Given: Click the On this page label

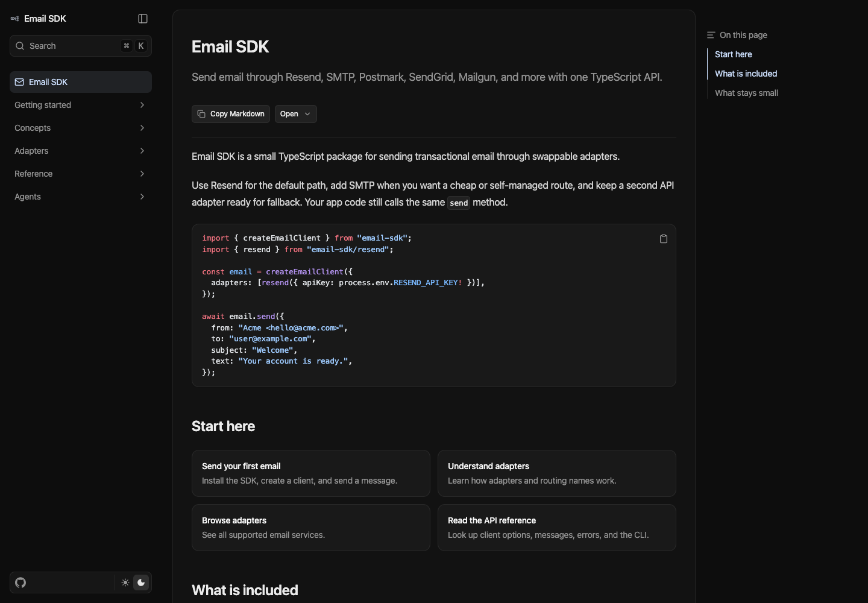Looking at the screenshot, I should point(743,35).
